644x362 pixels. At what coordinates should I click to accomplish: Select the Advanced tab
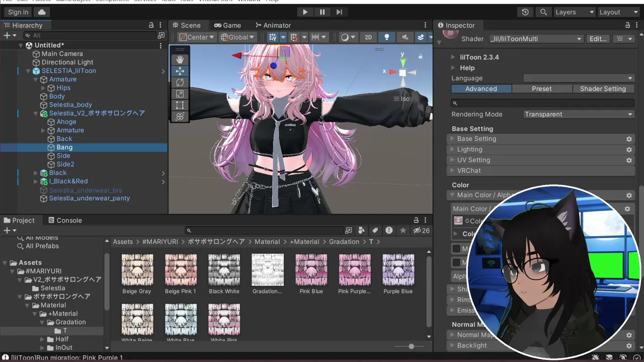coord(481,88)
